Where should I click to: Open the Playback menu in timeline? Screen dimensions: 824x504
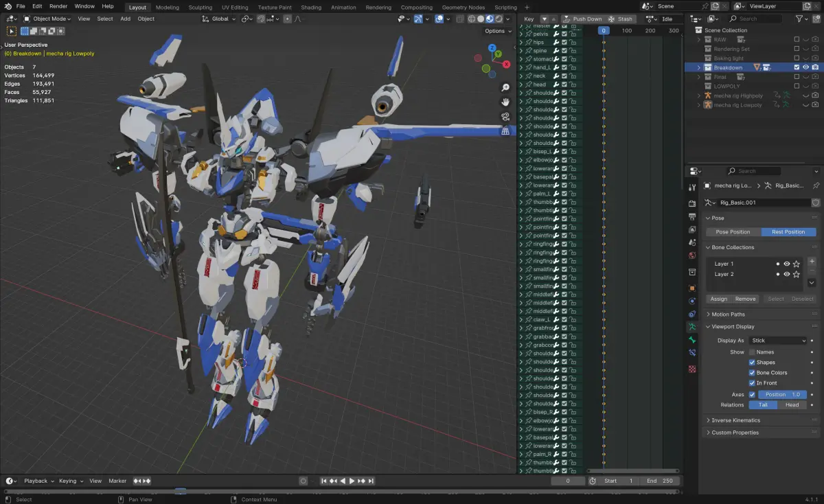point(38,481)
